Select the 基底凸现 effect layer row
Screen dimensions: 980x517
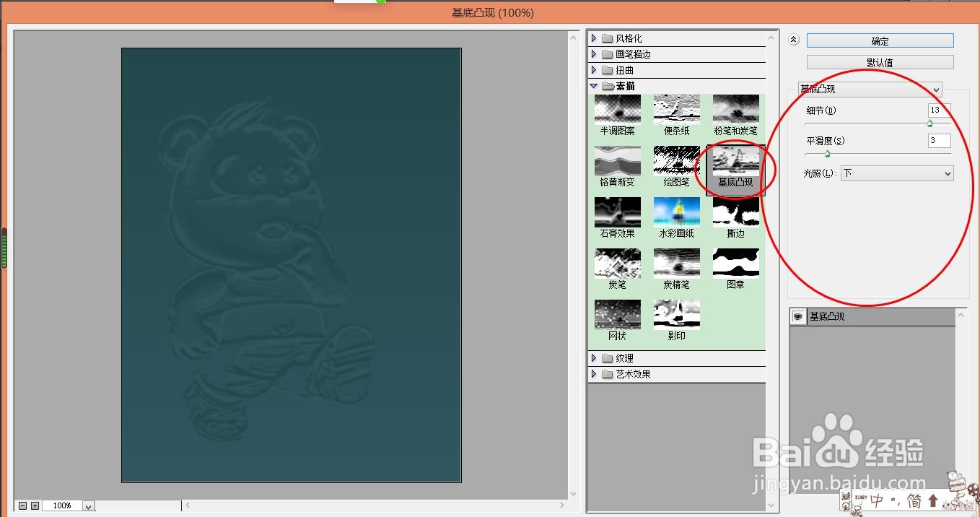click(x=872, y=317)
